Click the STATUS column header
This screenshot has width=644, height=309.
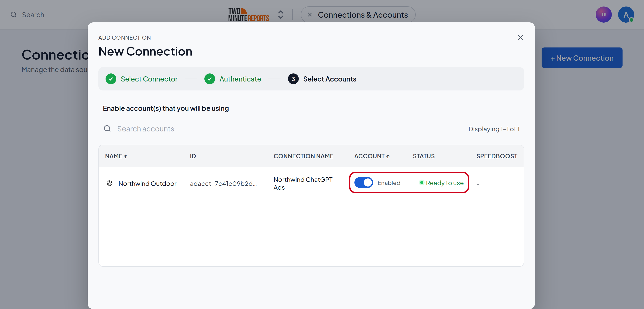pos(424,156)
